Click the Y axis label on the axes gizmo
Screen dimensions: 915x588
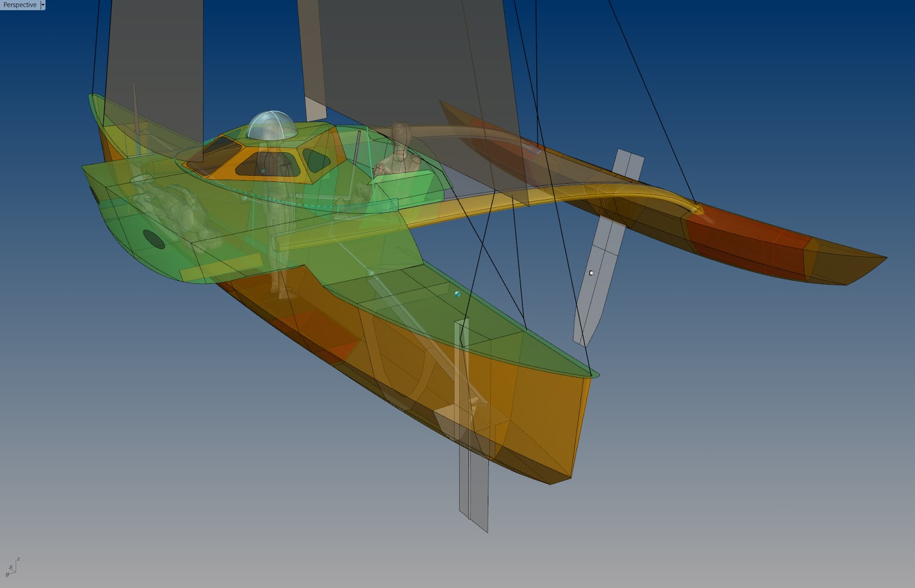pyautogui.click(x=7, y=575)
